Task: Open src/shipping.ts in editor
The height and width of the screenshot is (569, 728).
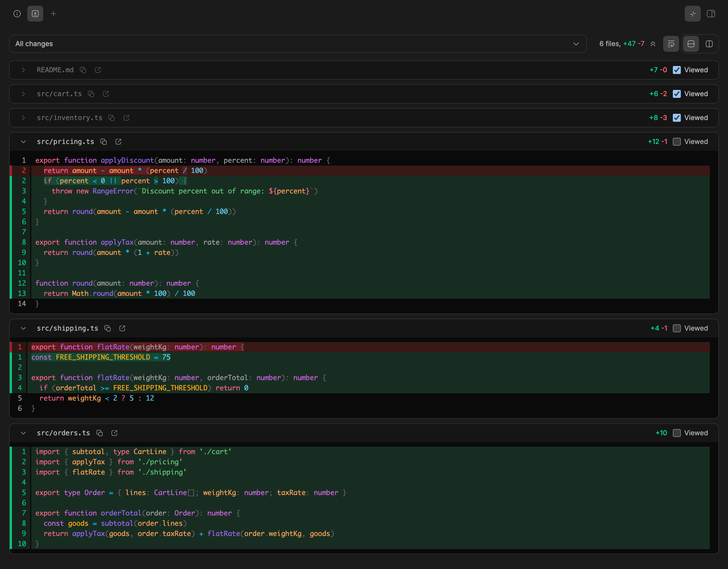Action: [122, 329]
